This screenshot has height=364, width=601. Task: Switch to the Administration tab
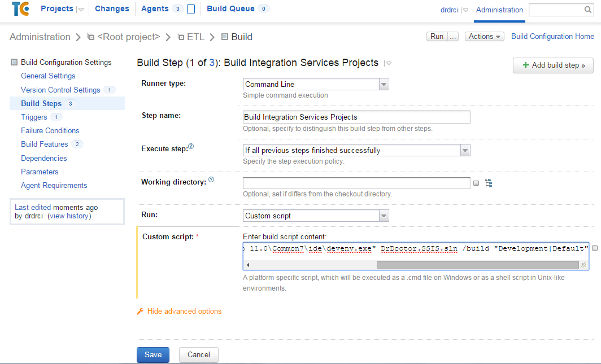[x=499, y=10]
